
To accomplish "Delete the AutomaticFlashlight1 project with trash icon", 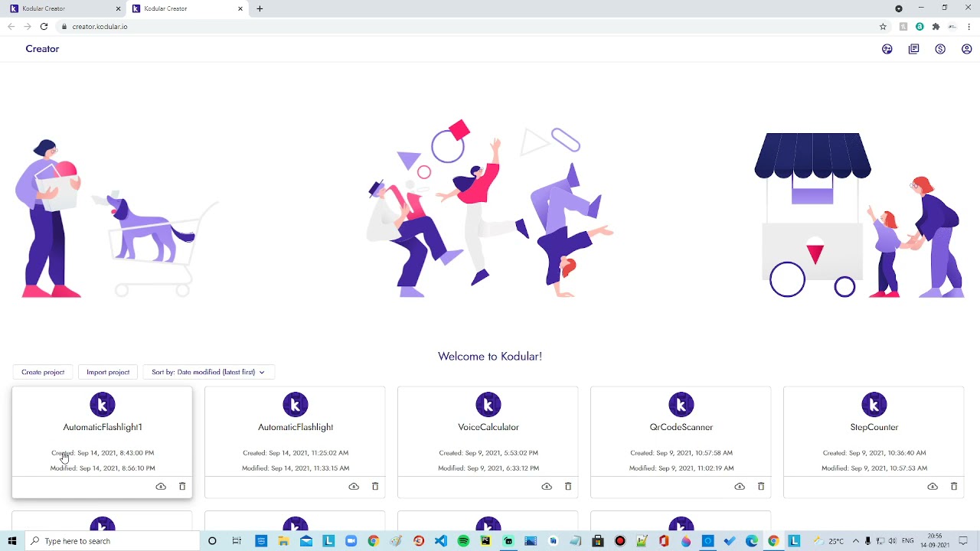I will (x=182, y=486).
